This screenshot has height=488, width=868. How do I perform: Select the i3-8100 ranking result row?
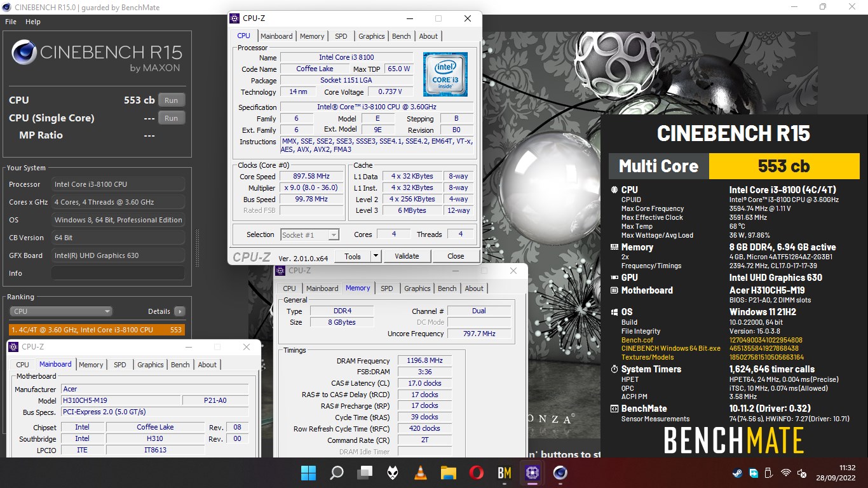pos(97,330)
